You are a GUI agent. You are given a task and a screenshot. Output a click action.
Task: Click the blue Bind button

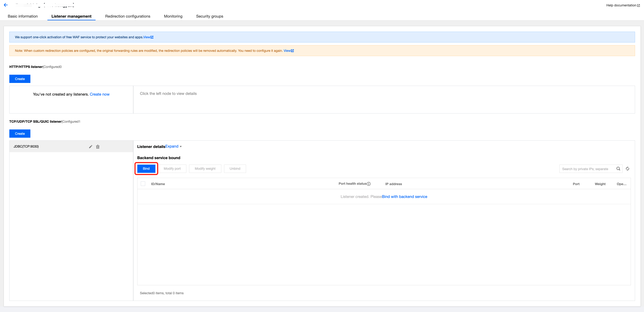(146, 169)
